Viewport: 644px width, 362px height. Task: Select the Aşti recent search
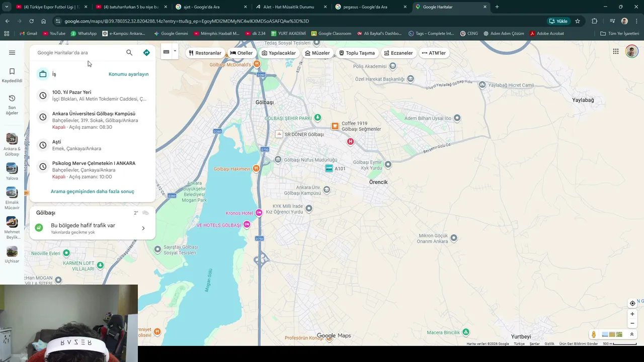[93, 145]
